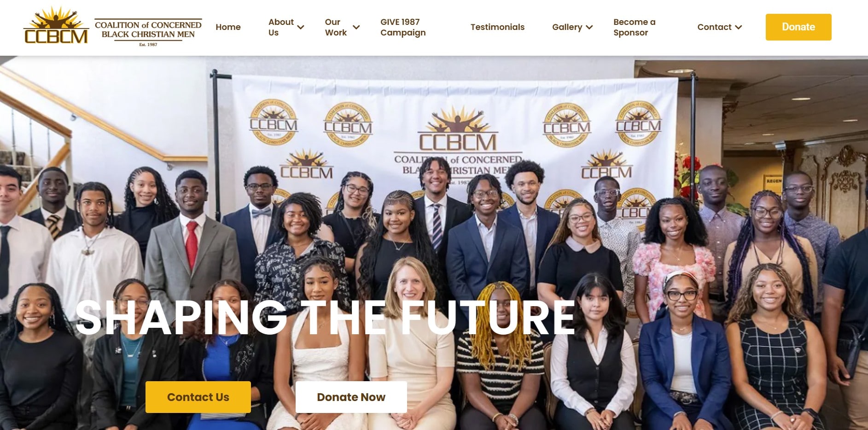Select Become a Sponsor link

click(634, 27)
